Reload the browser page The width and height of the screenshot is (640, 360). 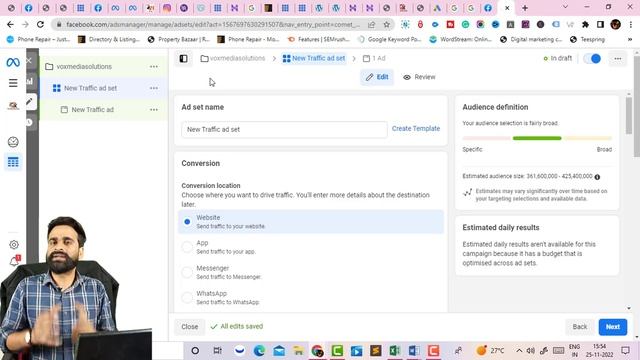coord(40,24)
